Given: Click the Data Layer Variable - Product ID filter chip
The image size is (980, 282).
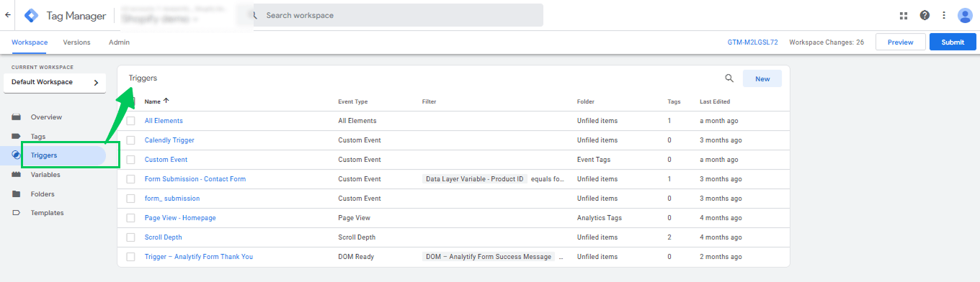Looking at the screenshot, I should click(475, 179).
